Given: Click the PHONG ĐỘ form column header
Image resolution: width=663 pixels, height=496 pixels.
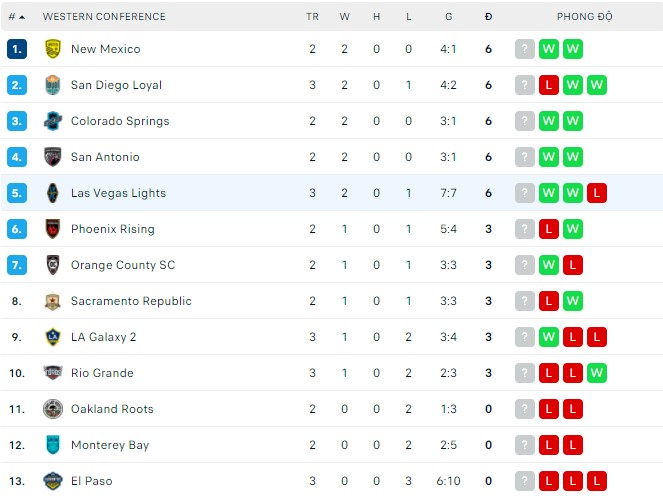Looking at the screenshot, I should (585, 17).
